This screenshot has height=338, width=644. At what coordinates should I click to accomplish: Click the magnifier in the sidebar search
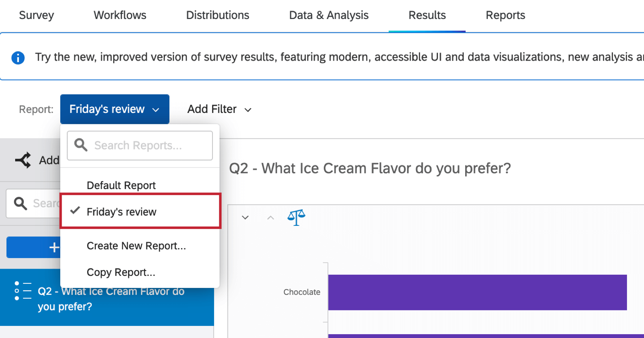click(x=20, y=203)
